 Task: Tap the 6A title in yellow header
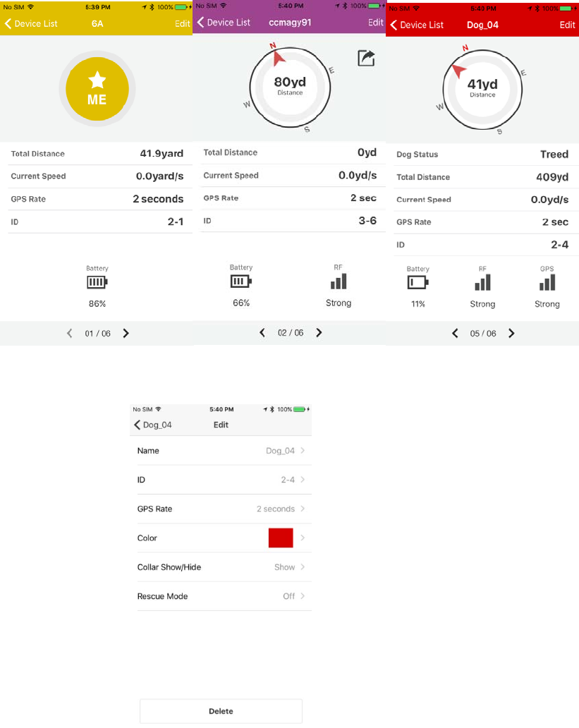click(97, 24)
